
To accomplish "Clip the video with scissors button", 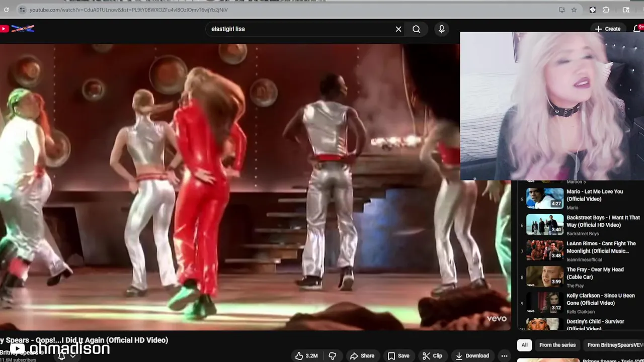I will 432,355.
